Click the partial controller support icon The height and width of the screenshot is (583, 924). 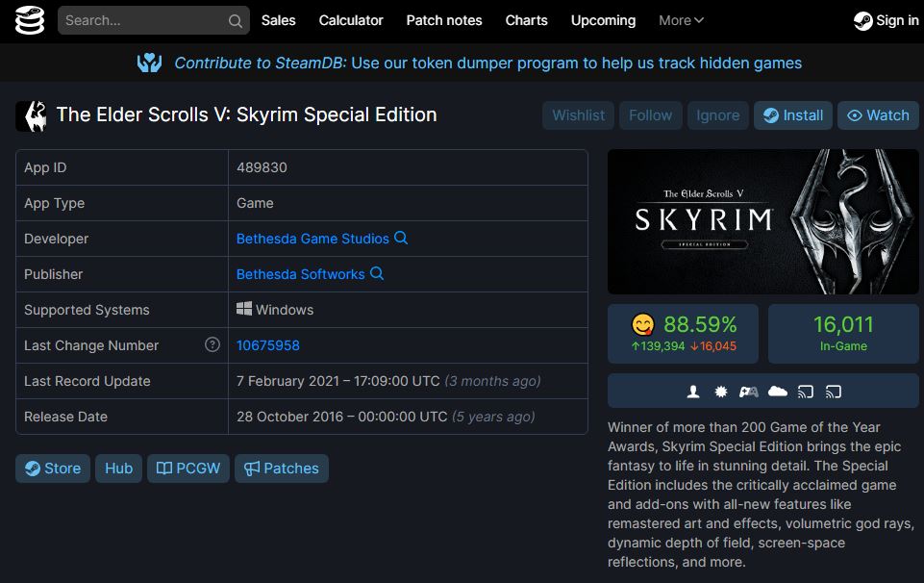(748, 392)
